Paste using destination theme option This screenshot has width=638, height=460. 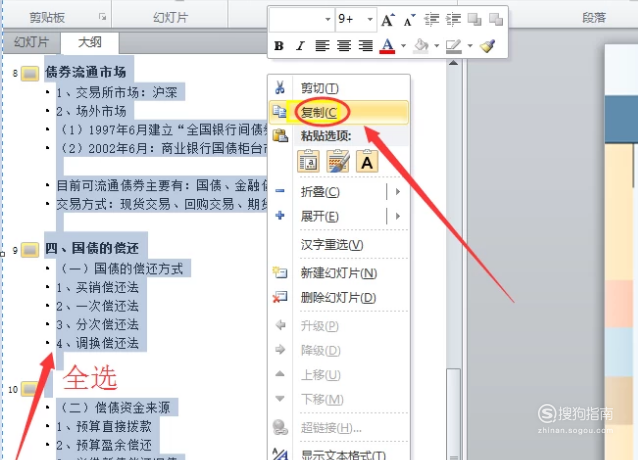tap(308, 161)
